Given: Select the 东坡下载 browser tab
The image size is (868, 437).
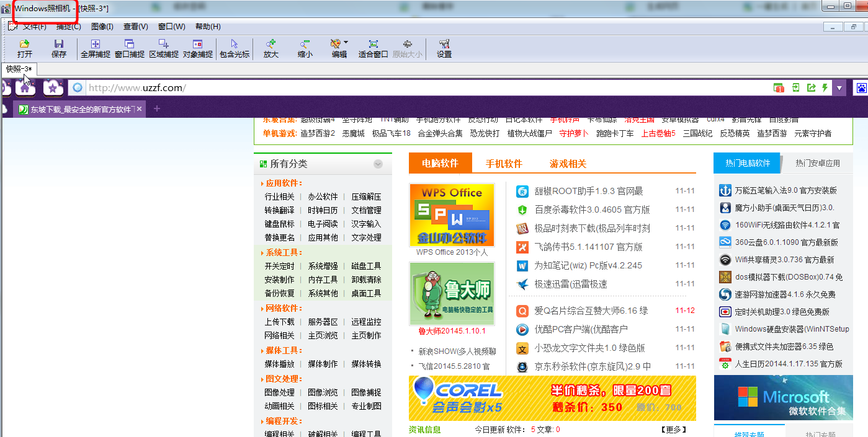Looking at the screenshot, I should point(80,109).
